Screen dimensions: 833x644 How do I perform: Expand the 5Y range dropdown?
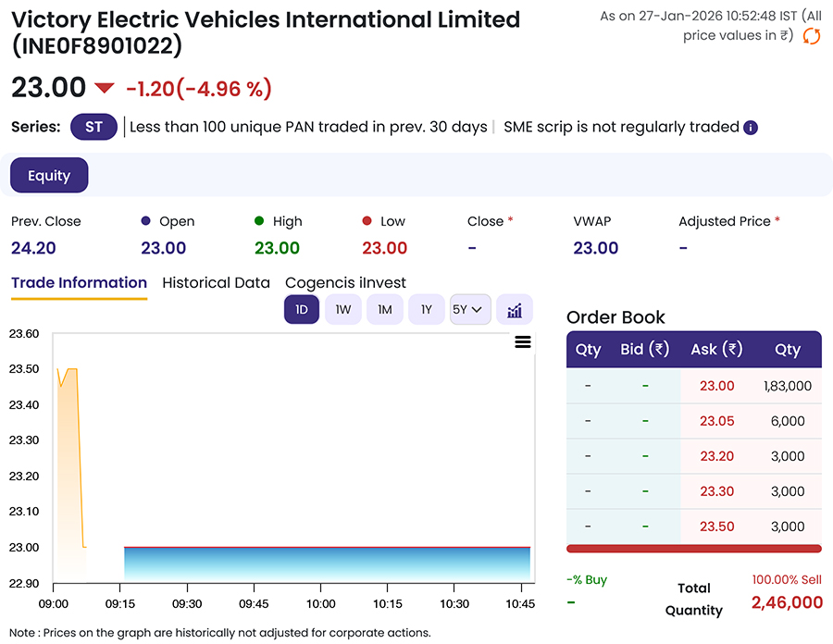pyautogui.click(x=469, y=310)
